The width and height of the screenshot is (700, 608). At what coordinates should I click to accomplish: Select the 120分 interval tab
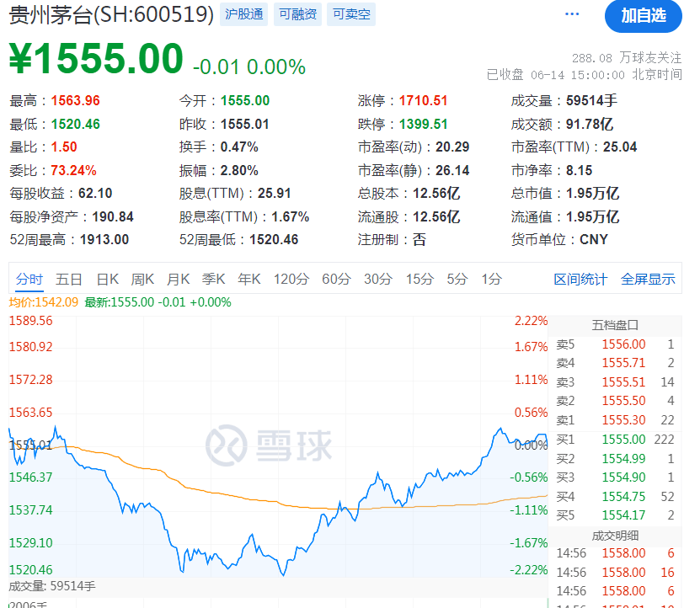point(291,279)
